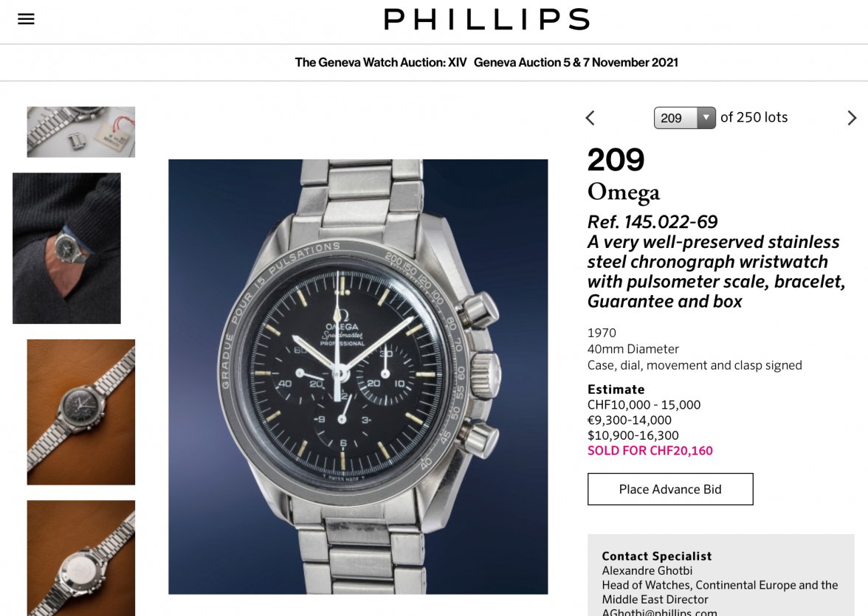
Task: Click the Sold For CHF20,160 text
Action: pyautogui.click(x=650, y=451)
